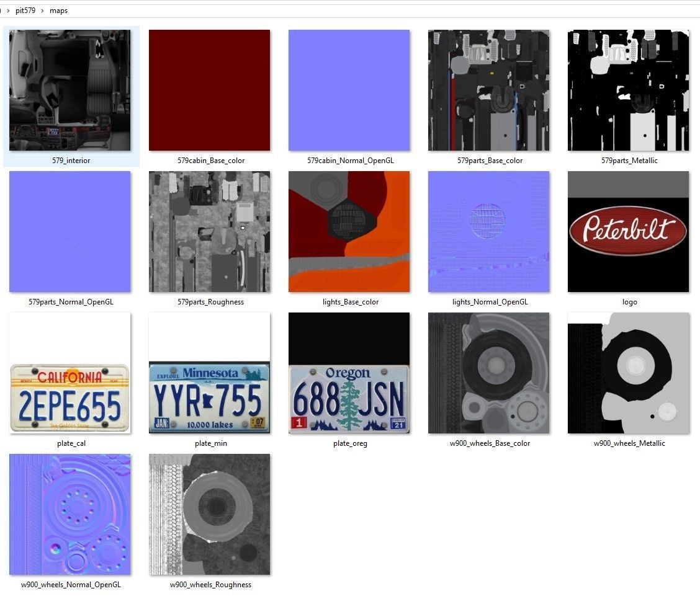This screenshot has height=612, width=700.
Task: Click the w900_wheels_Normal_OpenGL file name
Action: (71, 585)
